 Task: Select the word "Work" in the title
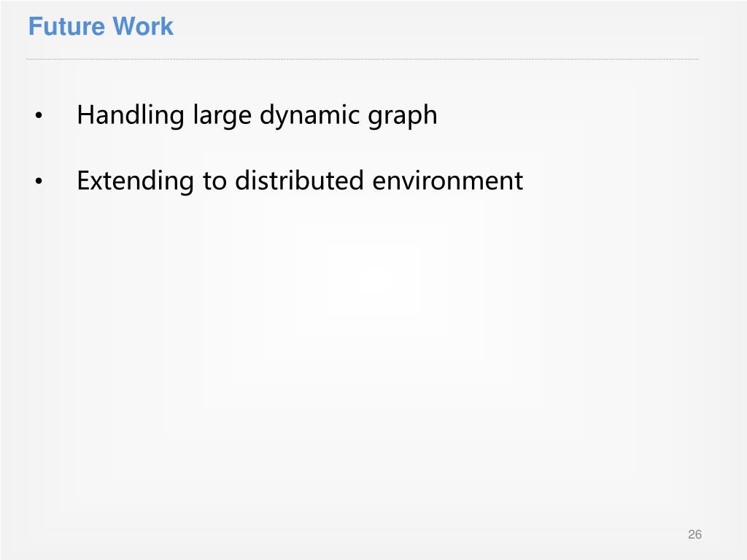click(x=143, y=26)
